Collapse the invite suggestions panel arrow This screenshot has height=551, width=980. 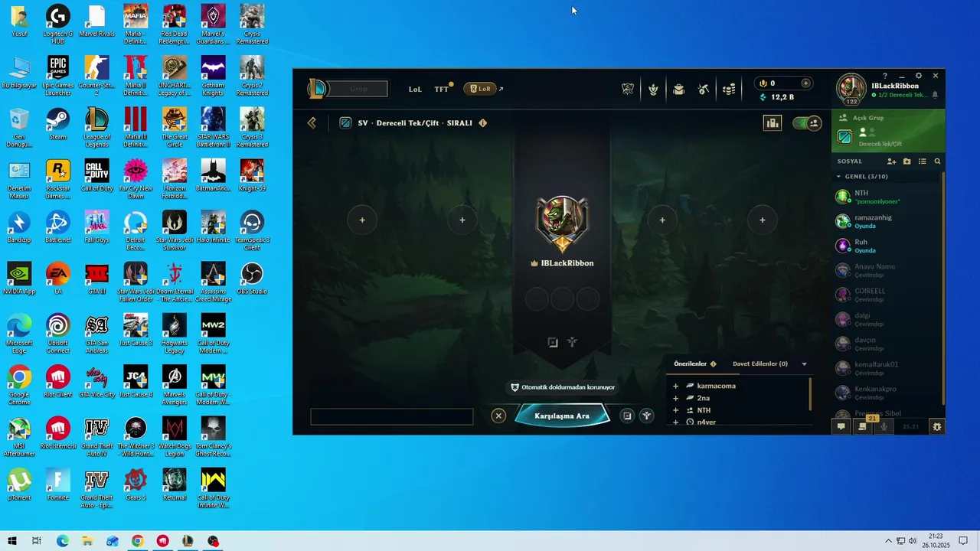(804, 364)
